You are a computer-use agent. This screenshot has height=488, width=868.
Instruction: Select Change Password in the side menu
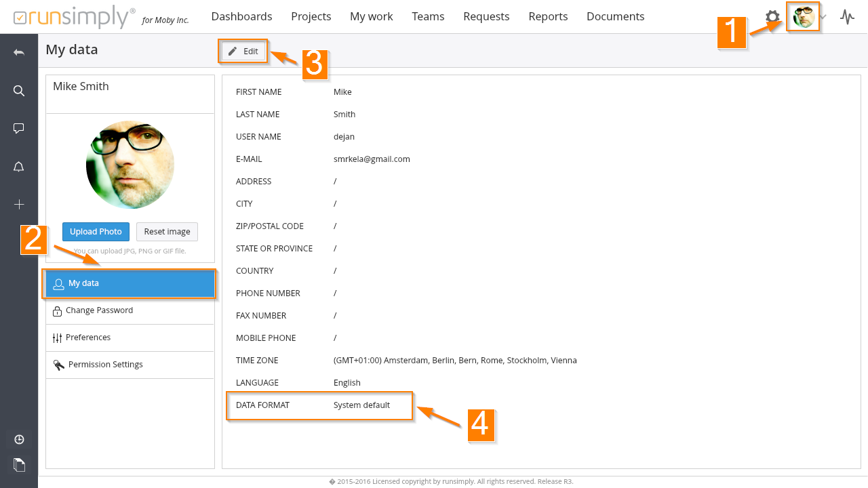pos(99,310)
